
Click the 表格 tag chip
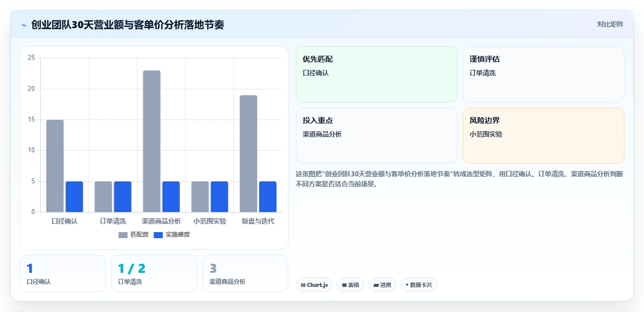351,285
